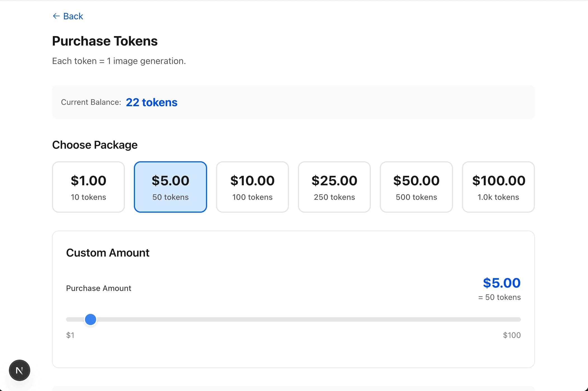Screen dimensions: 588x391
Task: Click the Back link
Action: [x=68, y=16]
